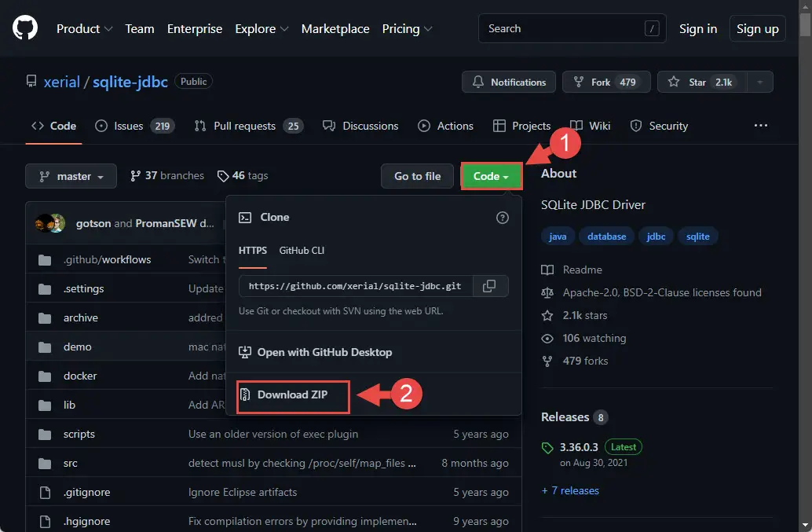This screenshot has height=532, width=812.
Task: Open the Issues tab
Action: coord(135,126)
